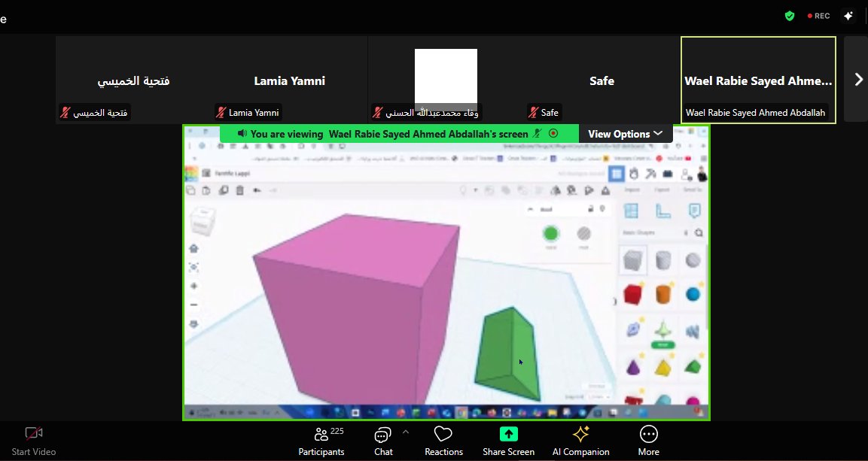Click the Paste icon in Tinkercad toolbar
Image resolution: width=868 pixels, height=461 pixels.
point(206,190)
